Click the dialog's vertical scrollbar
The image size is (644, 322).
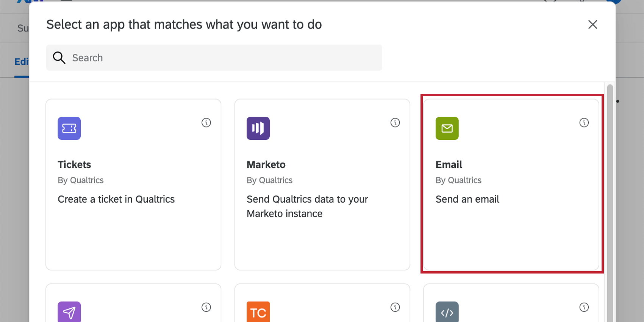(610, 189)
